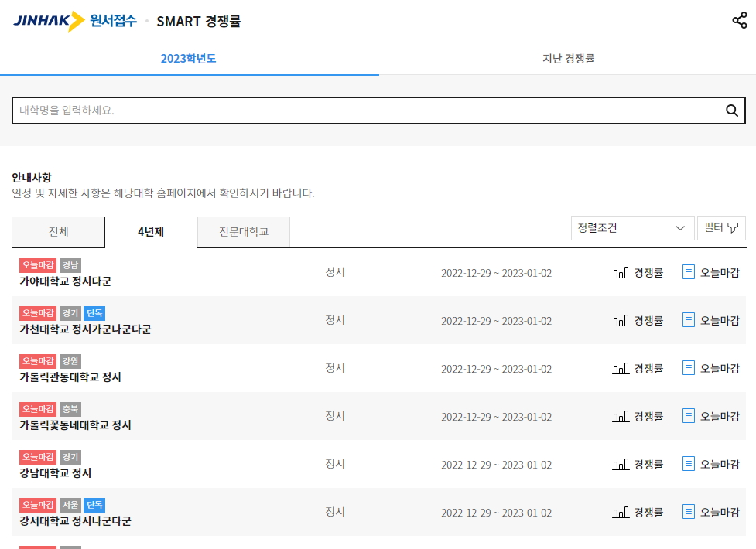Click the 강원 region tag
The image size is (756, 549).
pos(70,361)
